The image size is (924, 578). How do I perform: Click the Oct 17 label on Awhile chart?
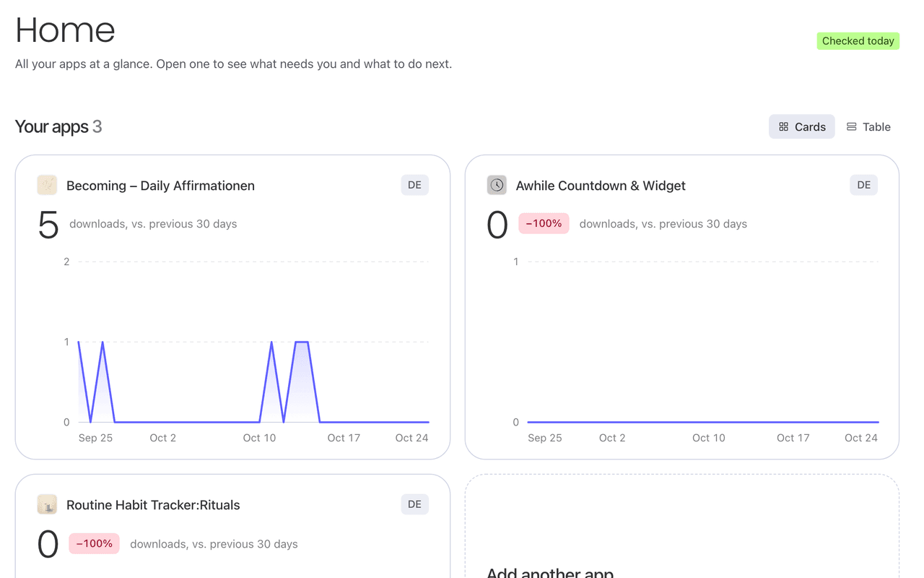click(x=793, y=438)
